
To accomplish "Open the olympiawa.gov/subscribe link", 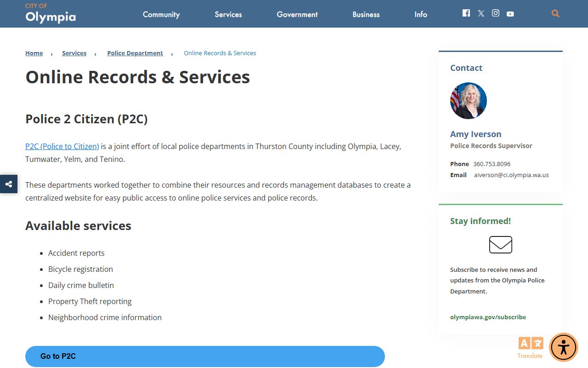I will click(x=488, y=317).
